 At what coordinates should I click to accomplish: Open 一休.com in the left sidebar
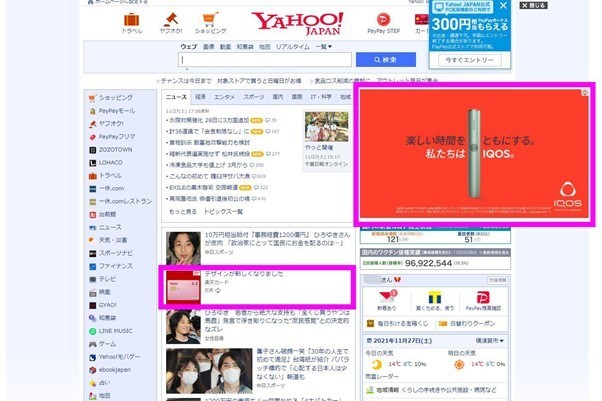tap(106, 189)
